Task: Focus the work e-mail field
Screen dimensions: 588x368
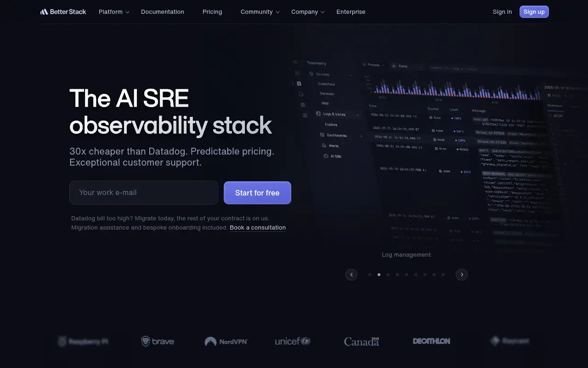Action: pos(144,193)
